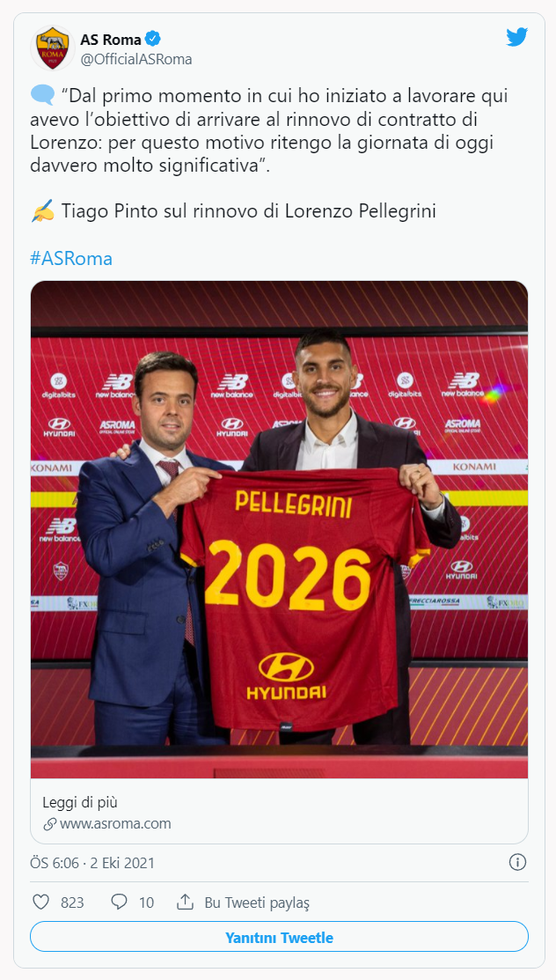The width and height of the screenshot is (556, 980).
Task: Open the Pellegrini 2026 shirt photo
Action: 279,528
